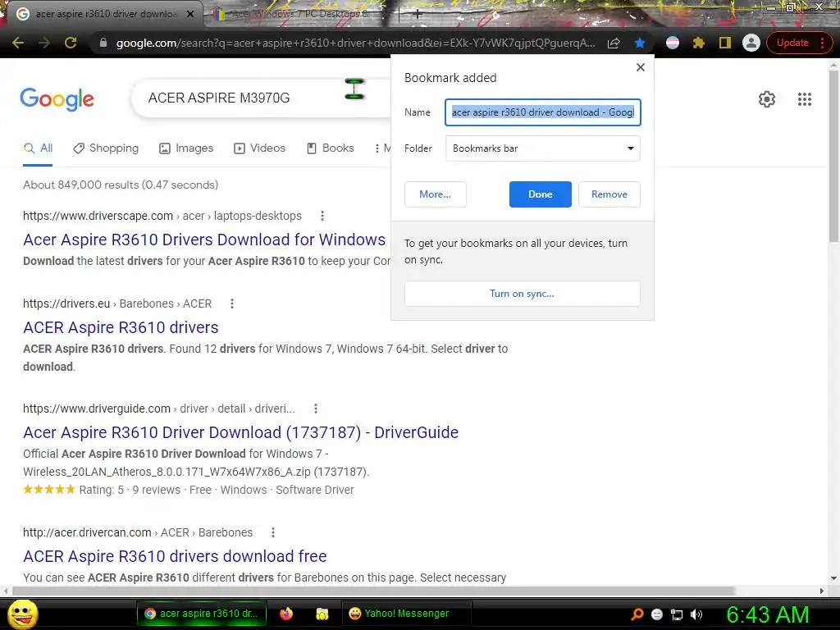The image size is (840, 630).
Task: Open the Google apps grid
Action: [804, 99]
